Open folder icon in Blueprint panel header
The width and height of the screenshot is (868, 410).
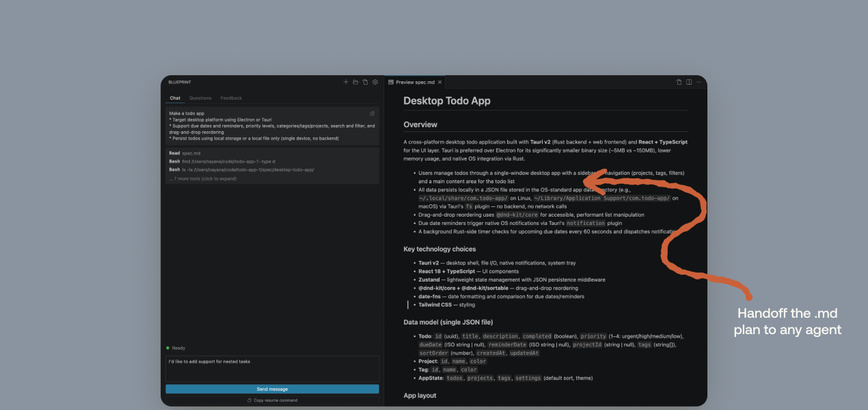click(355, 82)
